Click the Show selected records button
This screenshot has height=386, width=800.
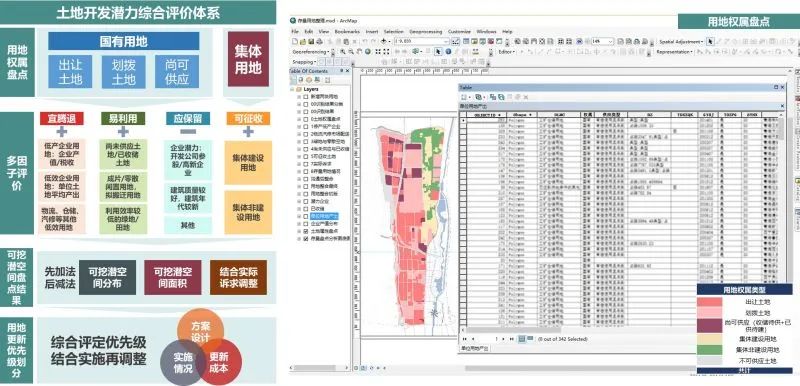pyautogui.click(x=530, y=338)
